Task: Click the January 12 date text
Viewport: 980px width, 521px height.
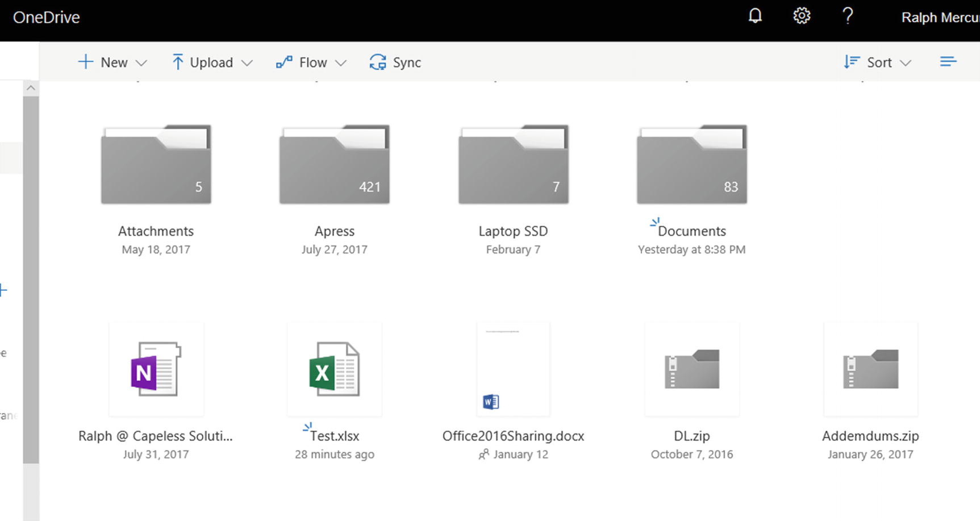Action: click(520, 454)
